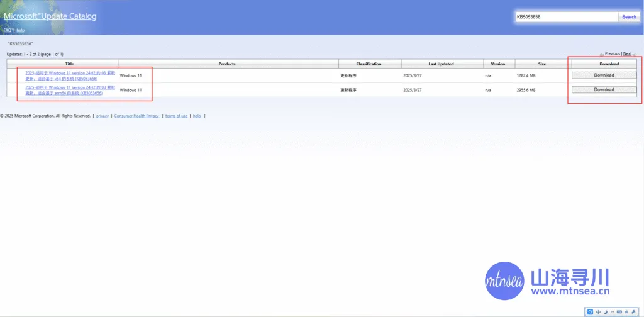Click the n/a version cell in x64 row
Viewport: 644px width, 317px height.
pos(488,76)
